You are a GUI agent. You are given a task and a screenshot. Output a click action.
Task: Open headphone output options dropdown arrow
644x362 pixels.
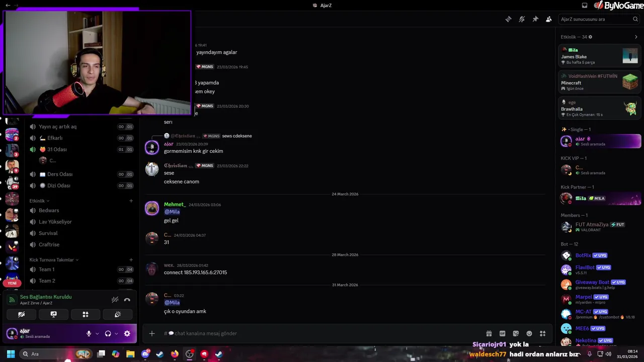[116, 333]
